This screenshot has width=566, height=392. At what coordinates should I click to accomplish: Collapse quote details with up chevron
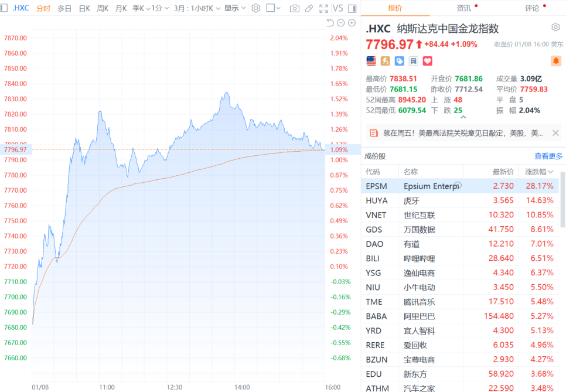[x=463, y=117]
